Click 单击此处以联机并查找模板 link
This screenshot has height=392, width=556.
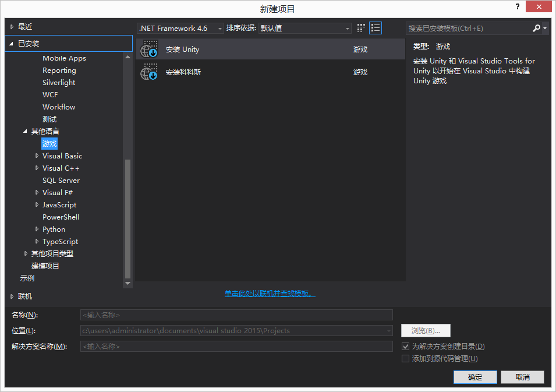(270, 294)
